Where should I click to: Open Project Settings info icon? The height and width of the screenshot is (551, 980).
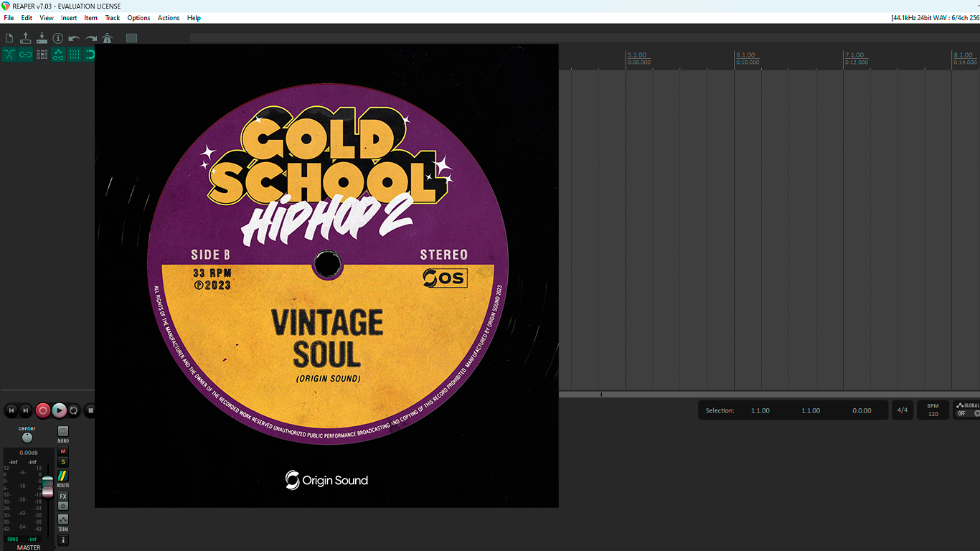pyautogui.click(x=58, y=38)
